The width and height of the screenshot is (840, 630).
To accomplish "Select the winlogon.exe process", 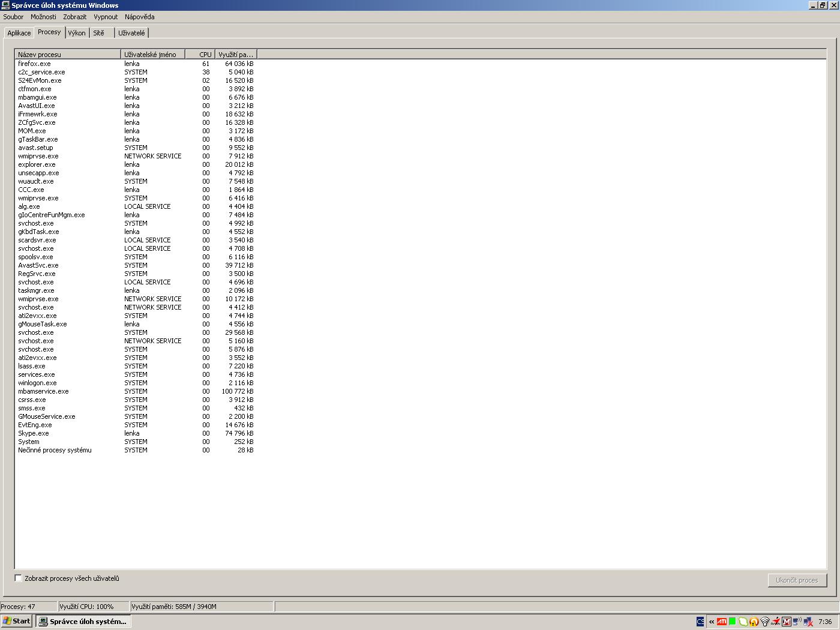I will click(x=136, y=383).
